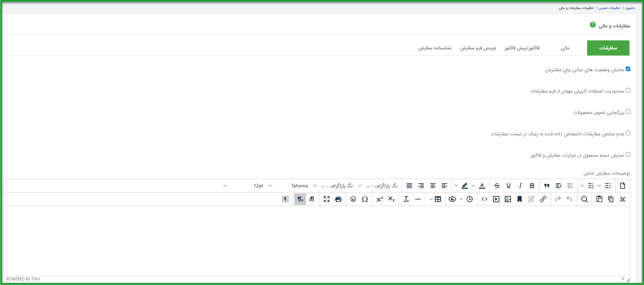The image size is (644, 285).
Task: Create a new document in editor
Action: (622, 186)
